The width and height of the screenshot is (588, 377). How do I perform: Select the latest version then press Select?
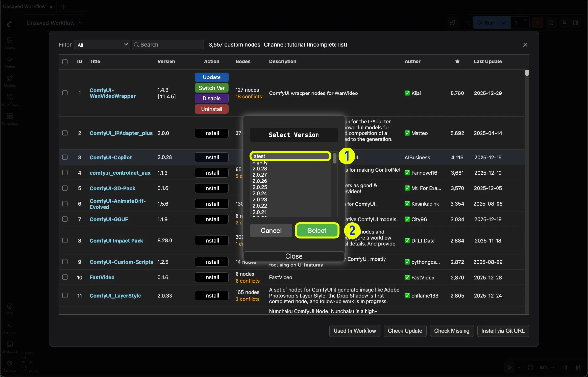pos(317,231)
